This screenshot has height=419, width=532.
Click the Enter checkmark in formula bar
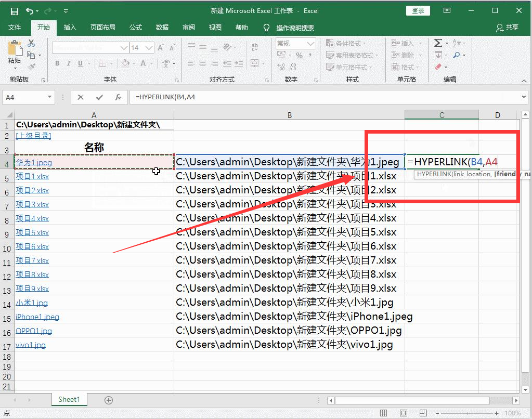(x=99, y=97)
